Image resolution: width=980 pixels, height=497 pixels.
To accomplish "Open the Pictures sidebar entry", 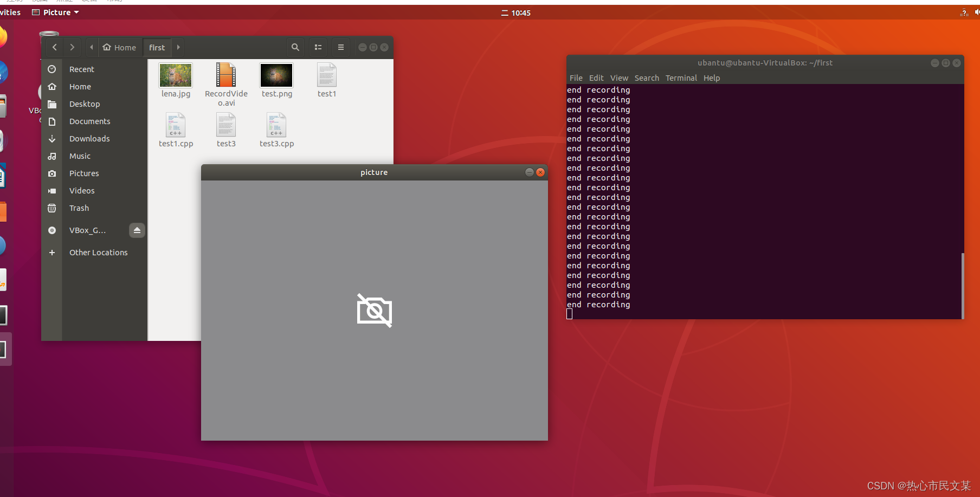I will pyautogui.click(x=84, y=173).
